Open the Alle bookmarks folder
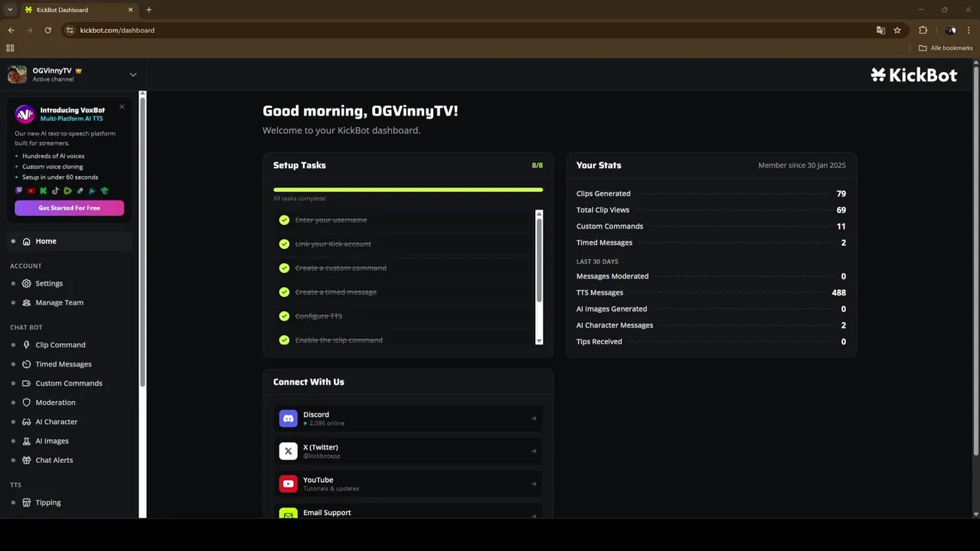 (946, 47)
